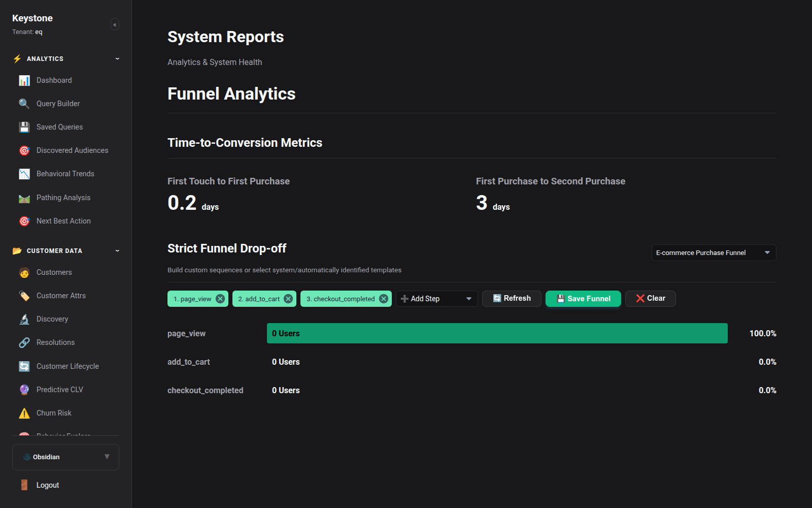This screenshot has width=812, height=508.
Task: Click the Logout door icon
Action: pos(24,485)
